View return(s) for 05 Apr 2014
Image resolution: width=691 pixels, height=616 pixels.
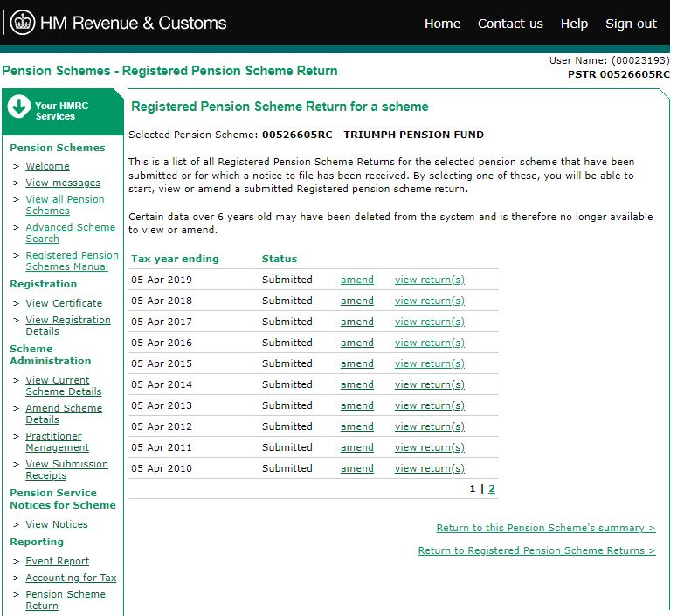pos(430,384)
